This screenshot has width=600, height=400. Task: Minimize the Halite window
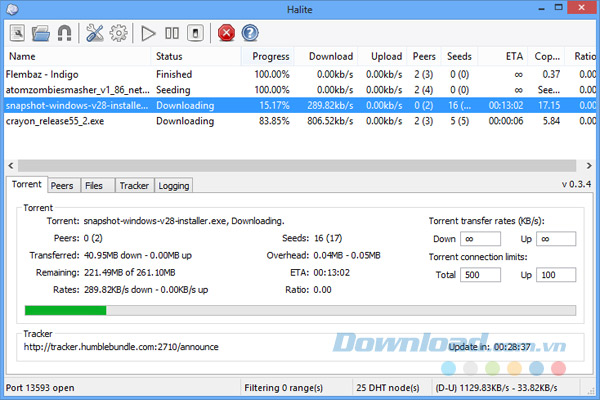[x=541, y=8]
